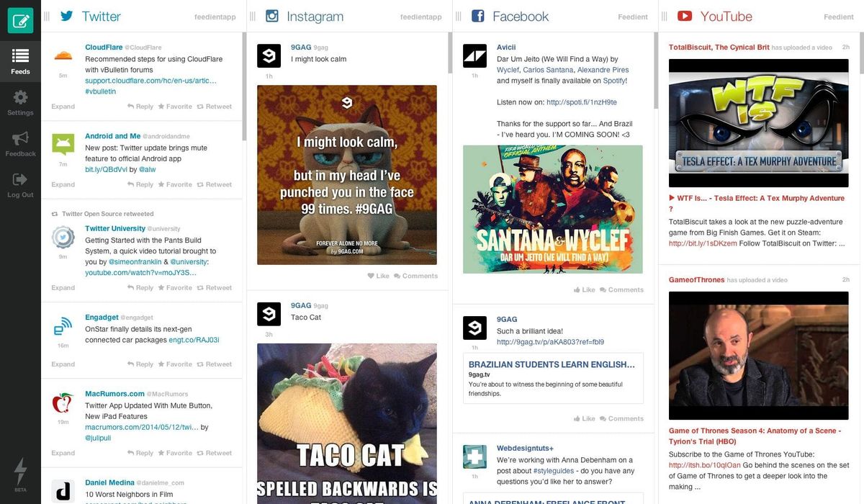Expand the Twitter University tweet

(x=63, y=287)
